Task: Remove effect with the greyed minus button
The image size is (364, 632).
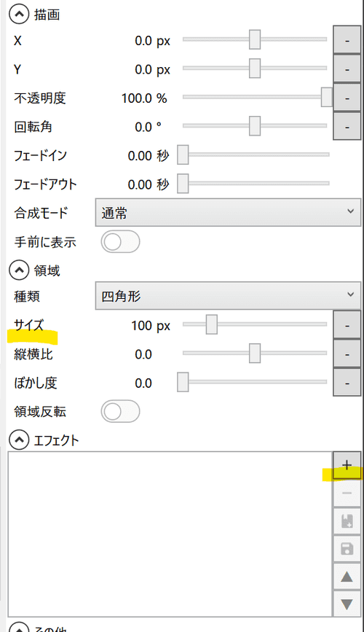Action: 347,493
